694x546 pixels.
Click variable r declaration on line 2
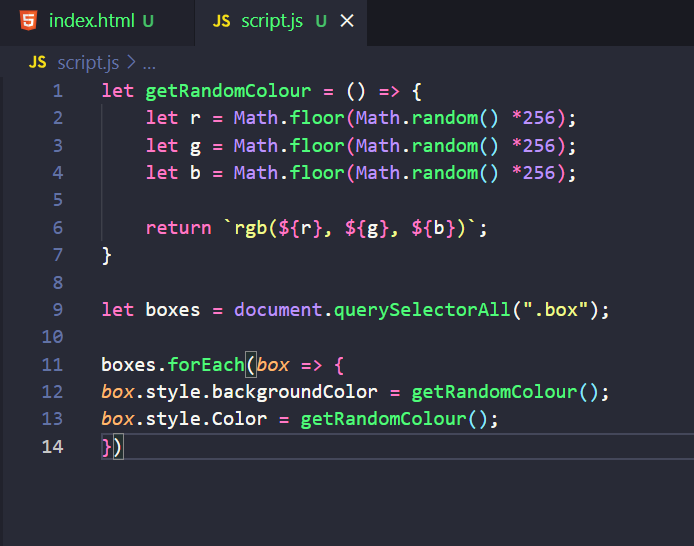point(195,119)
